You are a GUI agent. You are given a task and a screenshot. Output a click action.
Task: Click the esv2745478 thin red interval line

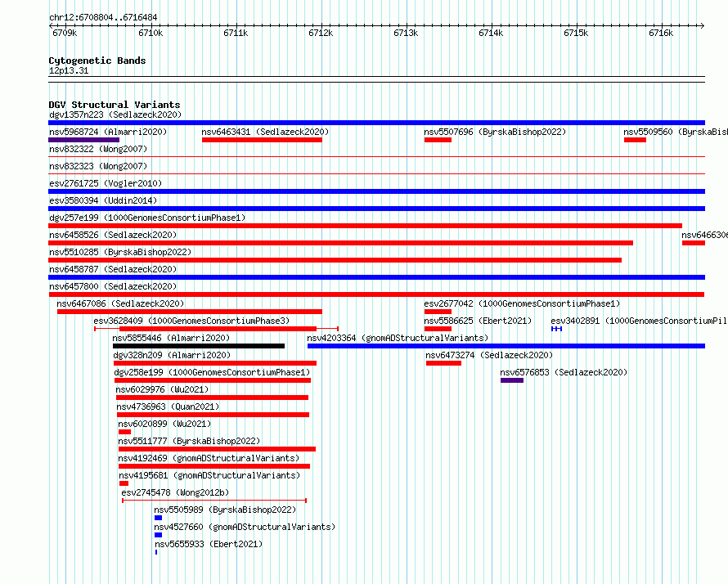pos(214,501)
